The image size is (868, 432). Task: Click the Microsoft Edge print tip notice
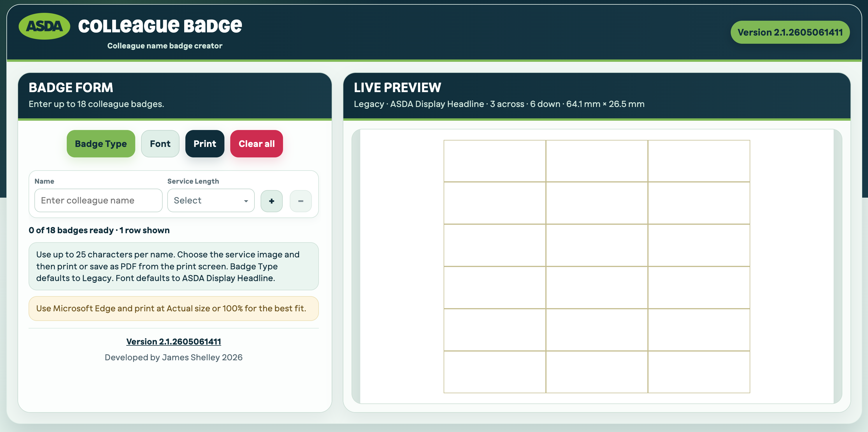tap(173, 308)
